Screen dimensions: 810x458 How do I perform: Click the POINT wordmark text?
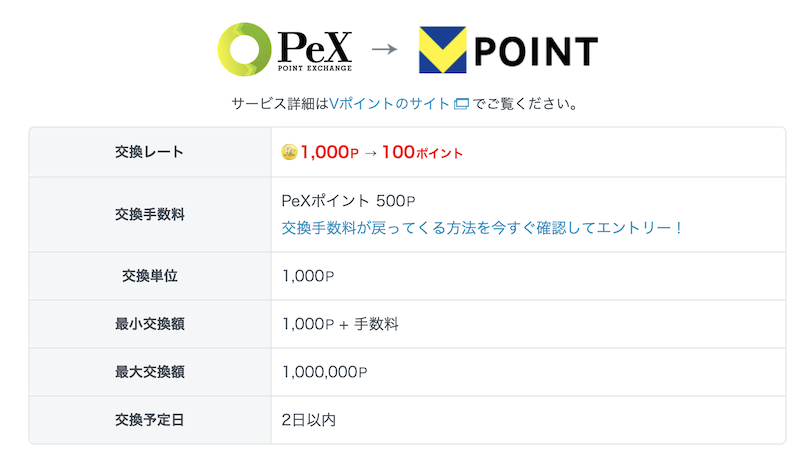(535, 50)
